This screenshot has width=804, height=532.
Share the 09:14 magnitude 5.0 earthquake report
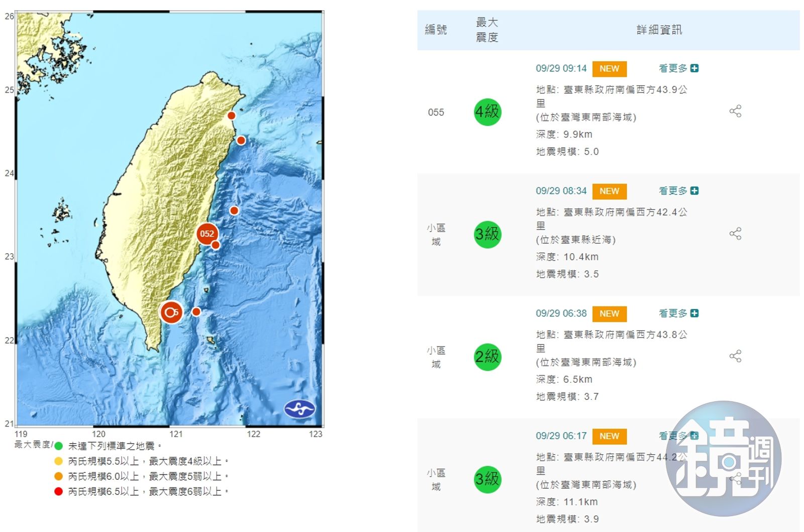(x=735, y=111)
